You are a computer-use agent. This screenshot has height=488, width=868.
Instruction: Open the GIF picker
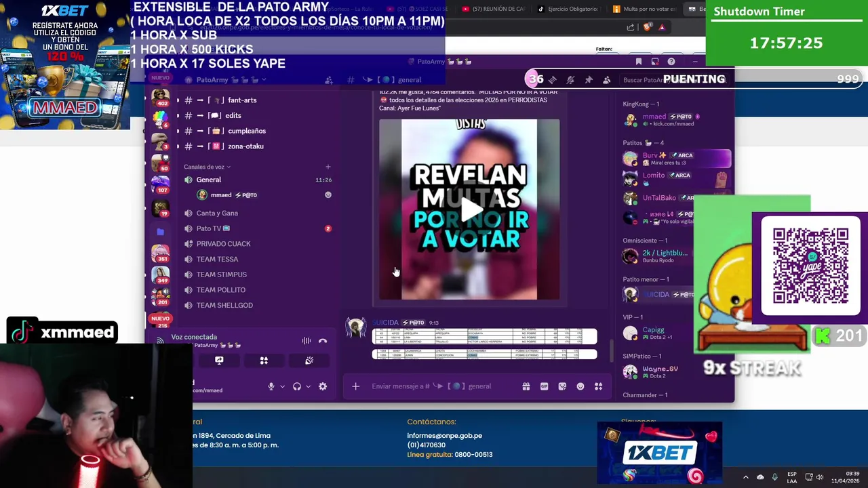pos(544,386)
